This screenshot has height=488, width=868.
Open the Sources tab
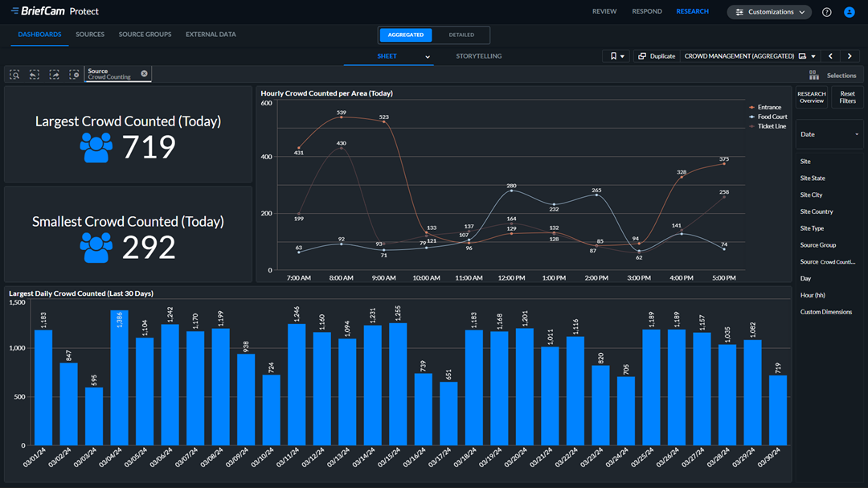90,35
